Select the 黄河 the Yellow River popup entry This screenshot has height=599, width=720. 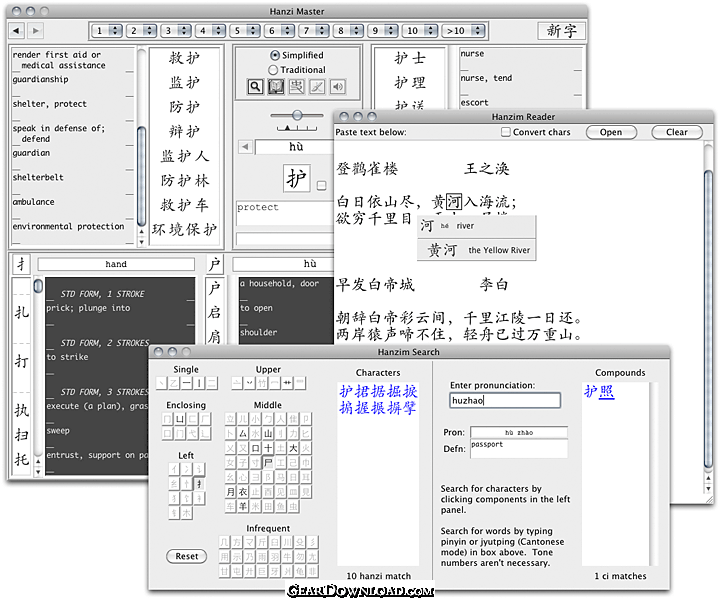[x=477, y=250]
